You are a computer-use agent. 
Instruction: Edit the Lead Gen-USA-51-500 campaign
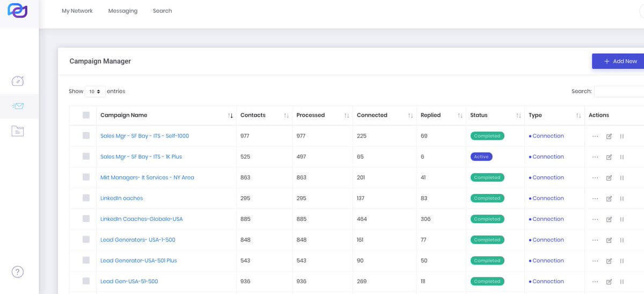(609, 282)
